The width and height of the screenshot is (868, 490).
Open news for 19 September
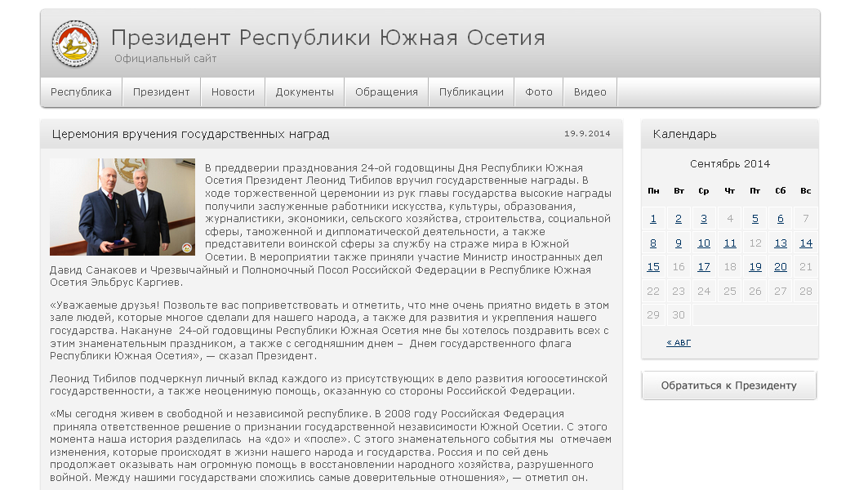(755, 267)
